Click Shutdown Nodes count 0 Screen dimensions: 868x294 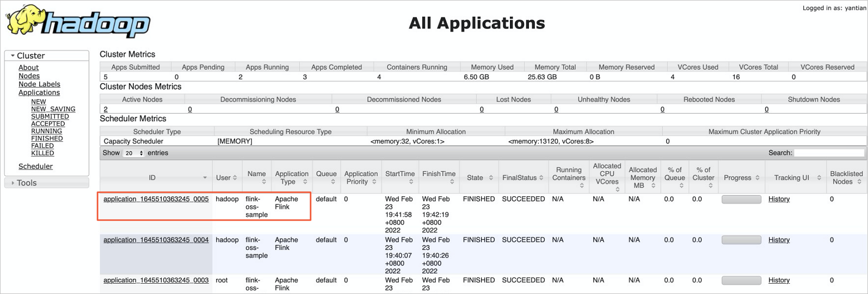(x=767, y=109)
